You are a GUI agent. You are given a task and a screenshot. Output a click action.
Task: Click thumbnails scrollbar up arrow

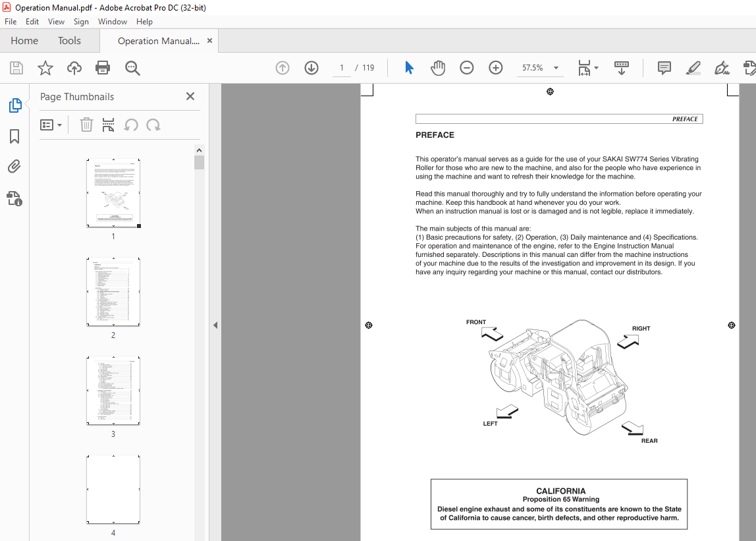pyautogui.click(x=199, y=150)
